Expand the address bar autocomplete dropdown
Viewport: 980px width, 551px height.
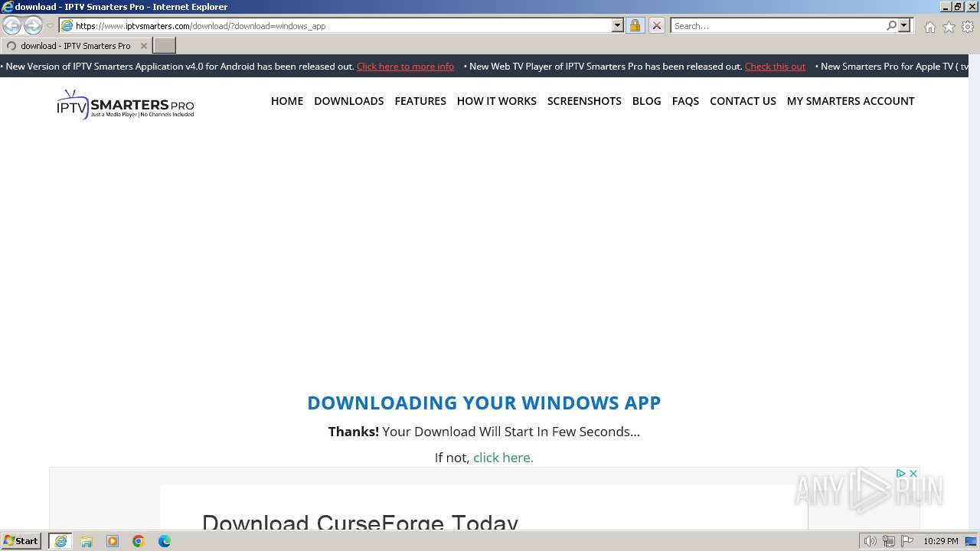click(x=618, y=25)
